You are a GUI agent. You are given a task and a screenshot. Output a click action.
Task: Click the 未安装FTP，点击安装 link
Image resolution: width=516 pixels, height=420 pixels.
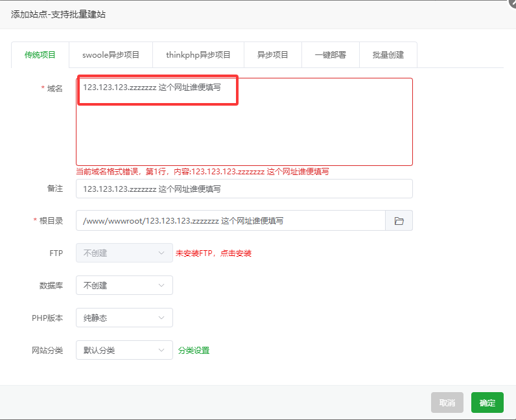pos(213,253)
